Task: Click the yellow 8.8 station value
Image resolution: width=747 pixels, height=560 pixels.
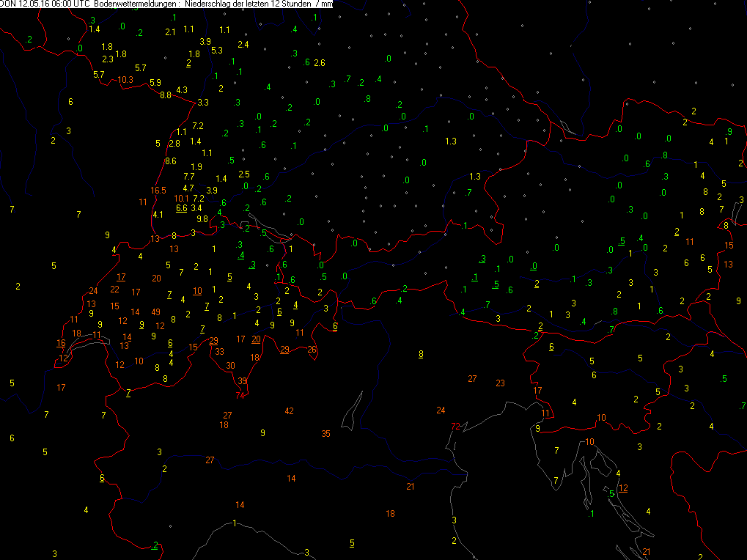Action: (x=166, y=95)
